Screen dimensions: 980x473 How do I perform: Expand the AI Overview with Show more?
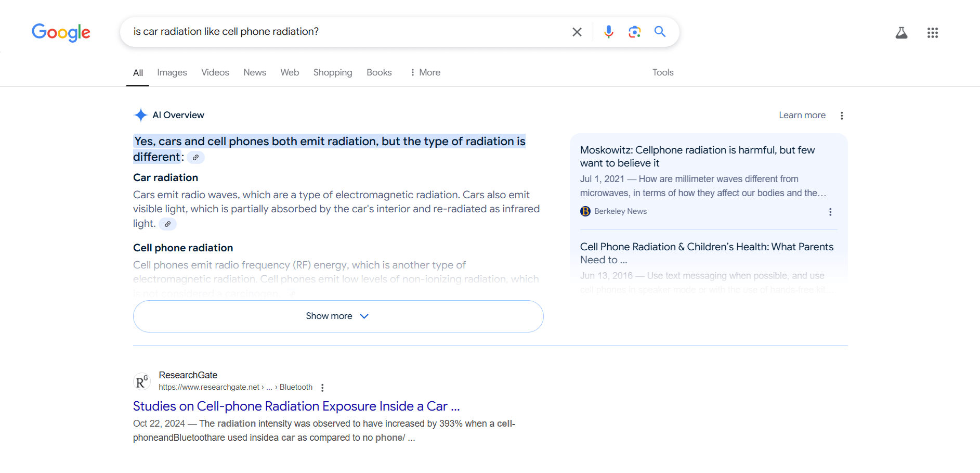pyautogui.click(x=337, y=316)
